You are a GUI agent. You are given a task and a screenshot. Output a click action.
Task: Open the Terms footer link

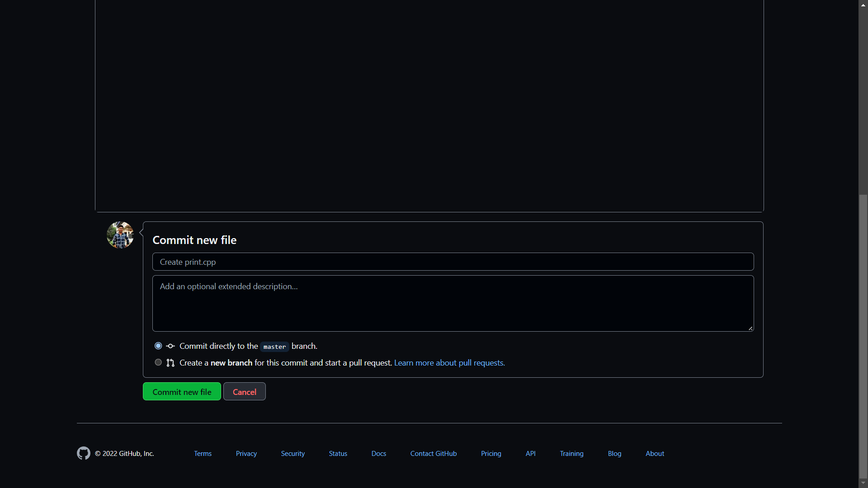[203, 454]
